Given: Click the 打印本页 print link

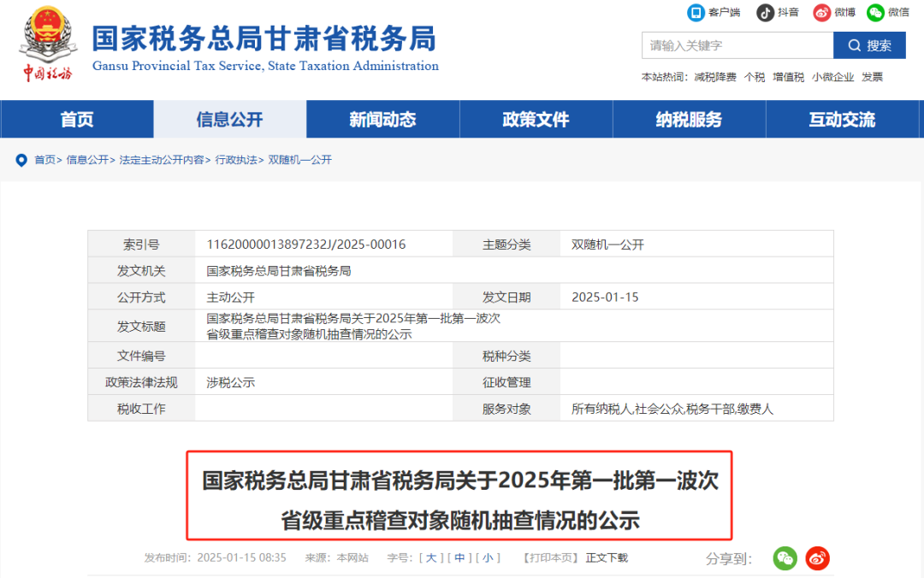Looking at the screenshot, I should coord(550,557).
